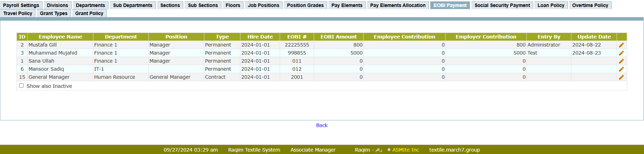The image size is (644, 154).
Task: Open the Travel Policy tab
Action: pyautogui.click(x=18, y=13)
